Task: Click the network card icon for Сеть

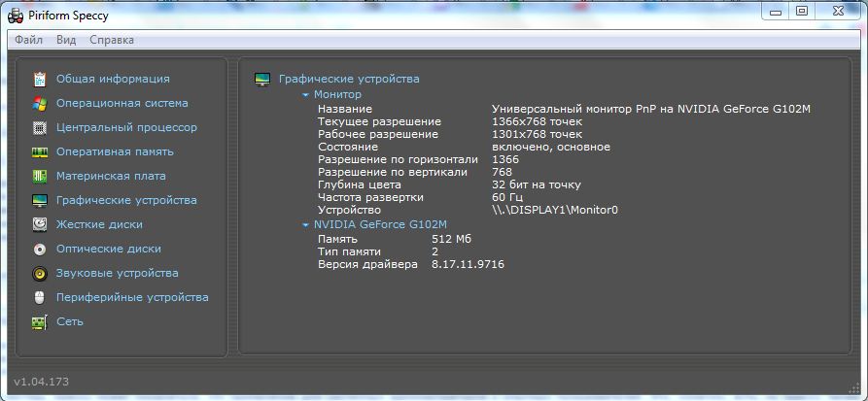Action: coord(39,321)
